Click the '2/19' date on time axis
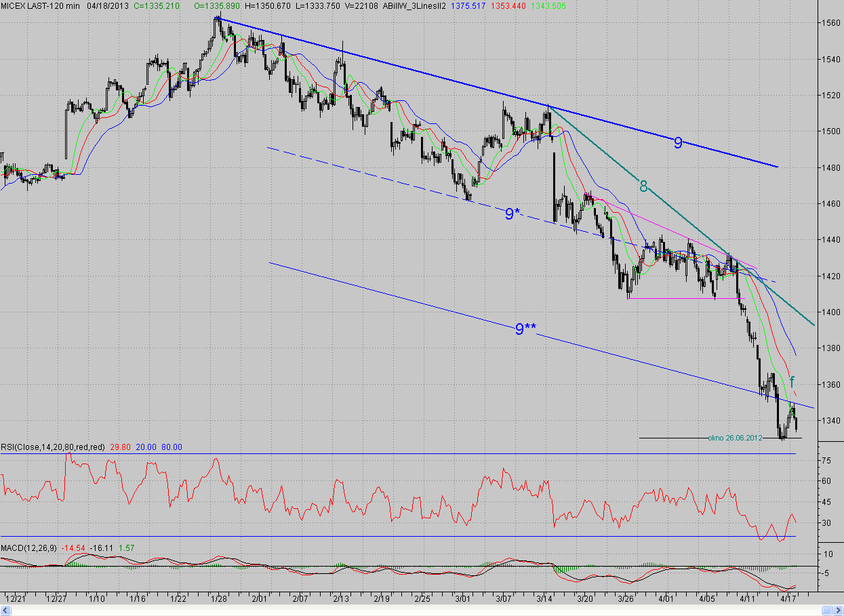Screen dimensions: 844x616 (382, 598)
